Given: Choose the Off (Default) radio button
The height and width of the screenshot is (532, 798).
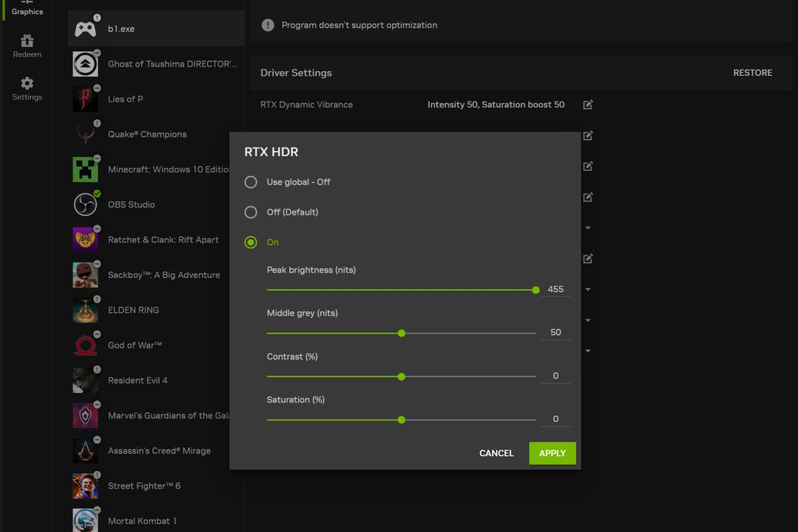Looking at the screenshot, I should (x=251, y=212).
